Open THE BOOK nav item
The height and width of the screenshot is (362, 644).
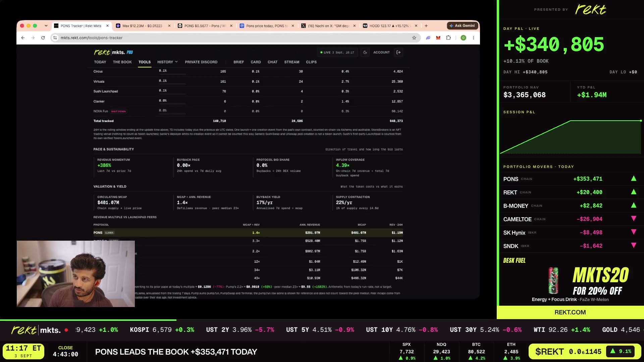pyautogui.click(x=122, y=62)
